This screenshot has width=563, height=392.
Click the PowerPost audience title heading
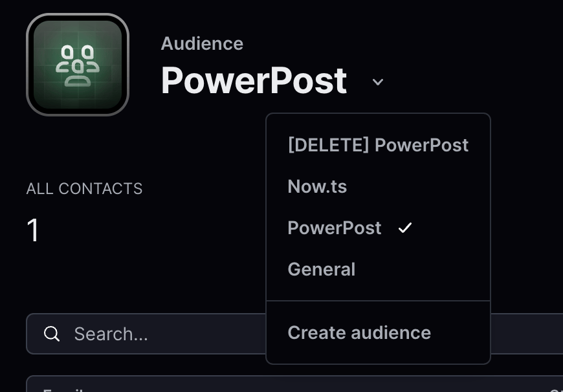pos(254,81)
